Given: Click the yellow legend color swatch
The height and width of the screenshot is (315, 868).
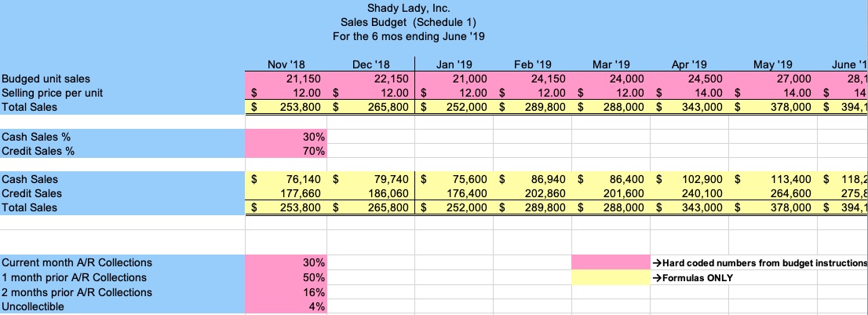Looking at the screenshot, I should tap(611, 277).
